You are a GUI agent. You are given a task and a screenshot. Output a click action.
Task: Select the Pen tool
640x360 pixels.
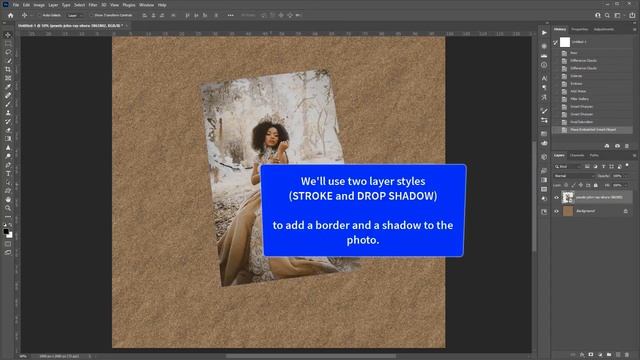[x=8, y=165]
